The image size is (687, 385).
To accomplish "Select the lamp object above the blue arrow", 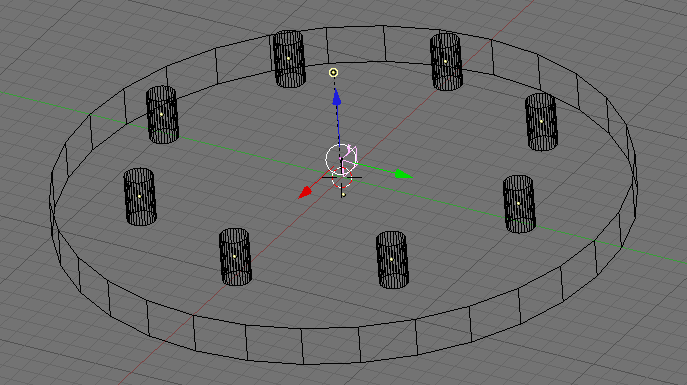I will click(x=333, y=72).
